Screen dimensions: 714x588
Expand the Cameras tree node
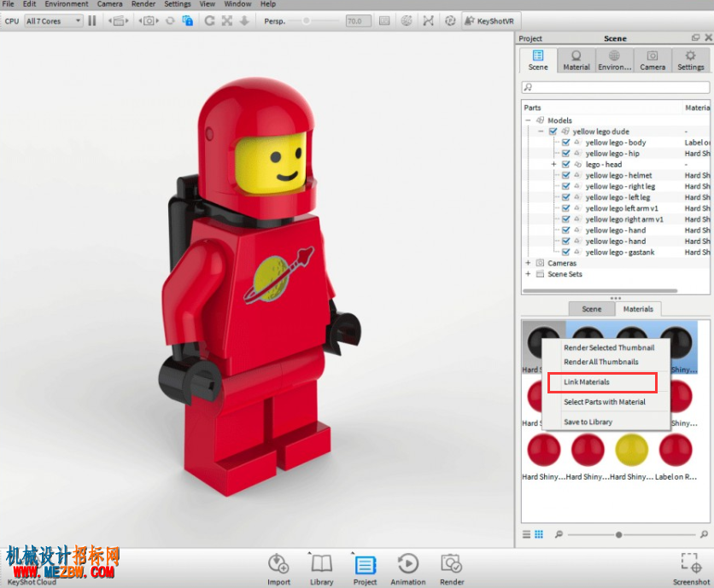528,263
